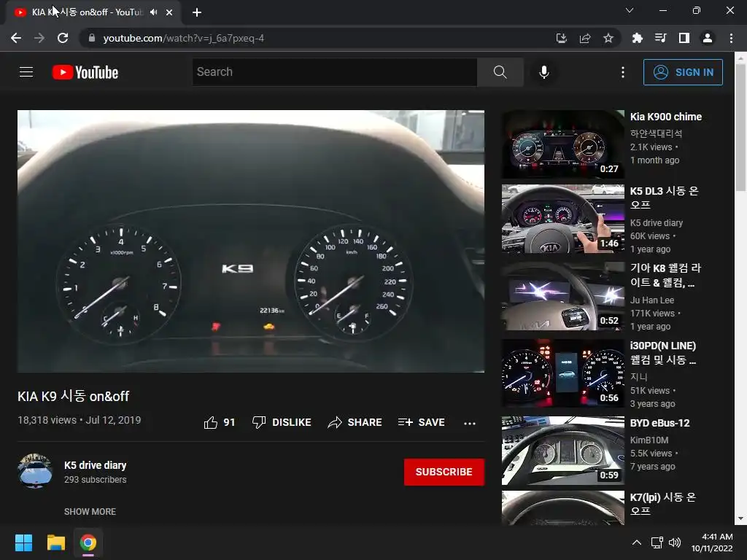Open i30PD(N LINE) video title link
This screenshot has height=560, width=747.
pos(663,352)
